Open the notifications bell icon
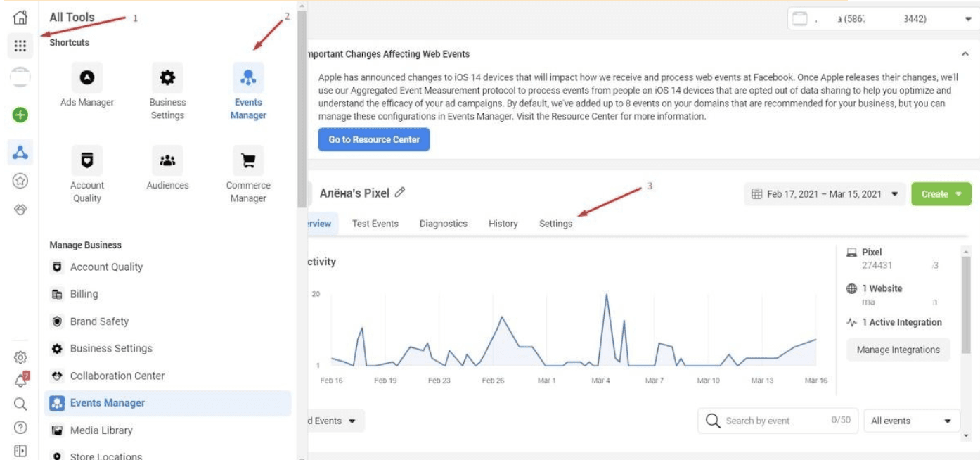Viewport: 980px width, 460px height. 20,381
